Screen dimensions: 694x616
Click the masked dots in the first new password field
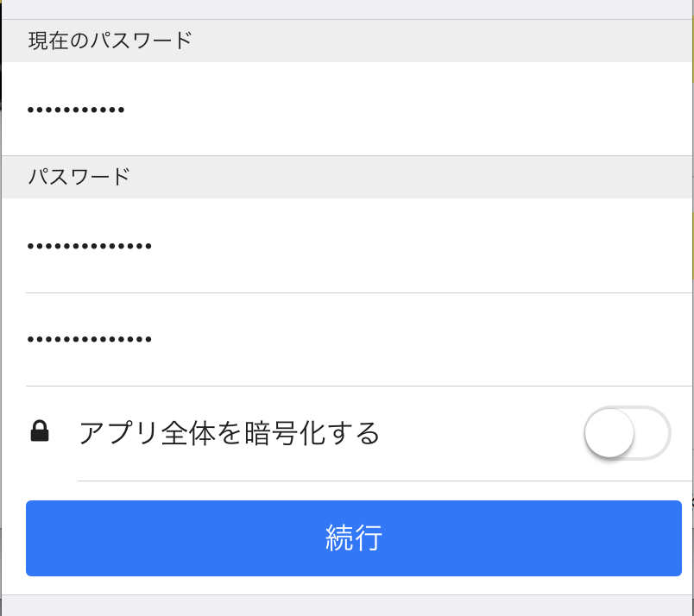90,246
